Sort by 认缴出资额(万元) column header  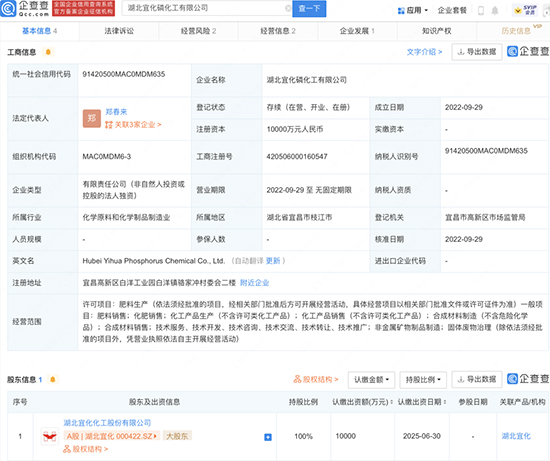(362, 402)
